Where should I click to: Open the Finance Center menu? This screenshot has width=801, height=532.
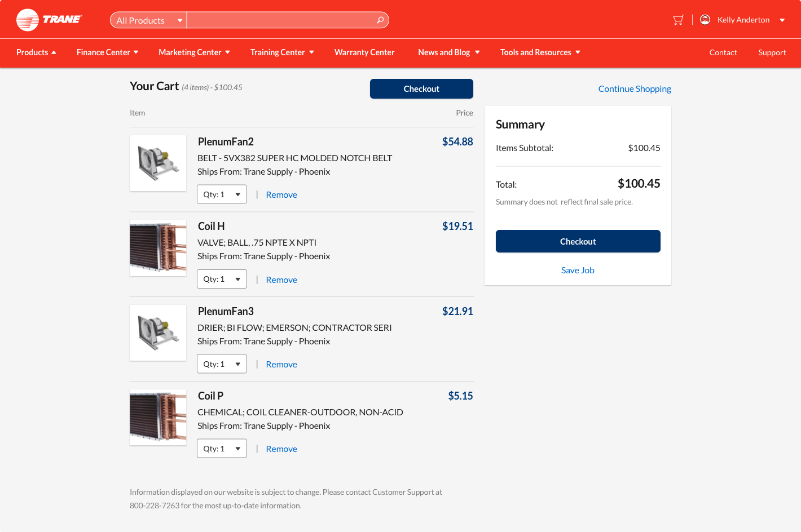point(107,52)
